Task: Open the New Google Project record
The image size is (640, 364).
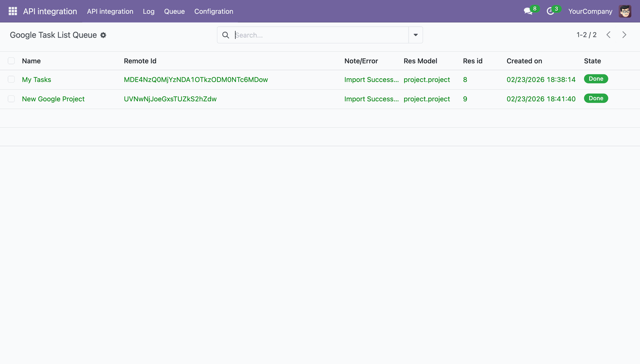Action: coord(53,99)
